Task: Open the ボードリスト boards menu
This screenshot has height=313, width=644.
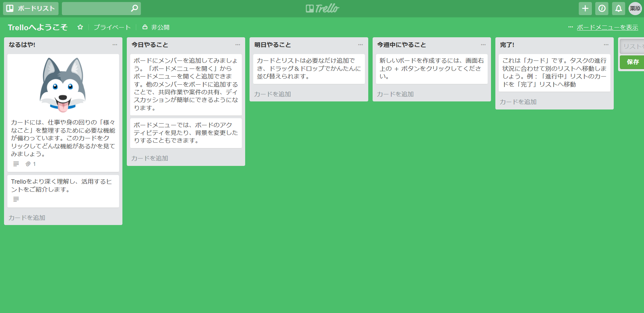Action: pyautogui.click(x=31, y=8)
